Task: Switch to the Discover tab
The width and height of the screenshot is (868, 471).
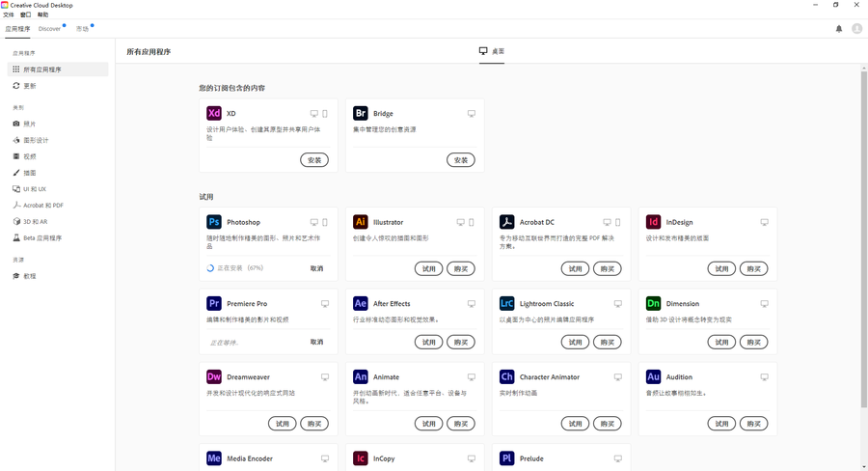Action: click(x=49, y=29)
